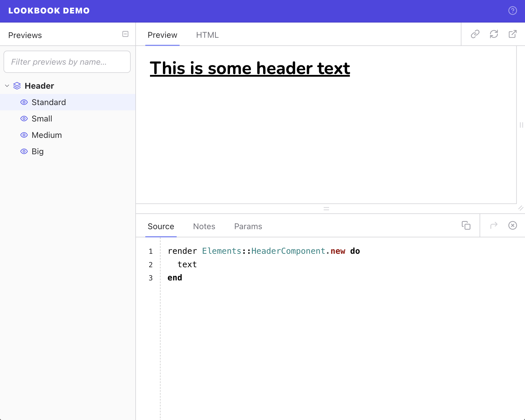The height and width of the screenshot is (420, 525).
Task: Click the Header layers icon
Action: (x=17, y=86)
